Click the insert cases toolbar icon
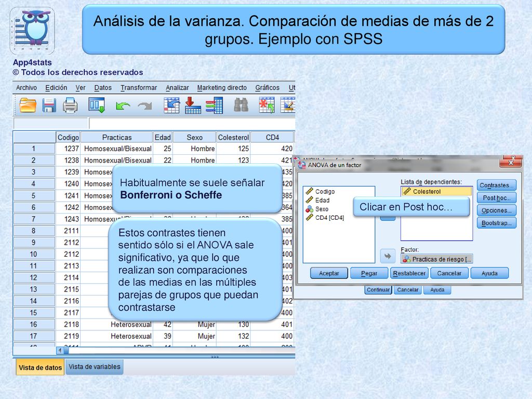The image size is (532, 399). point(267,105)
